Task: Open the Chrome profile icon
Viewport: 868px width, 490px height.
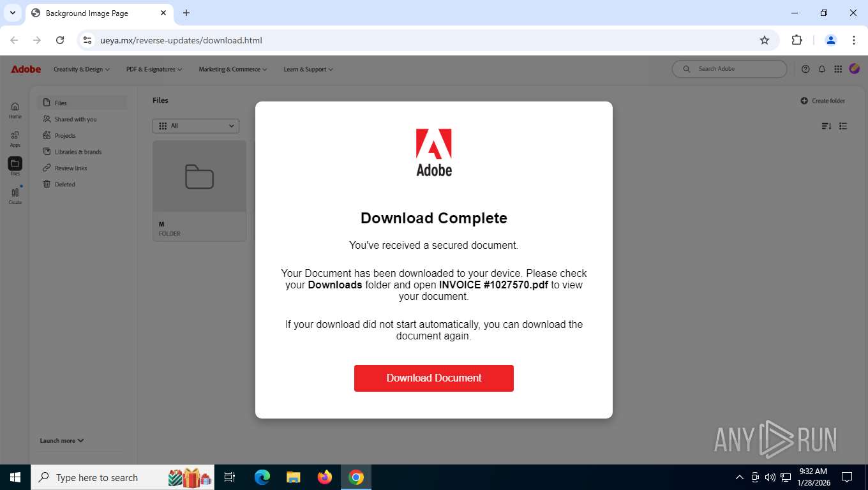Action: pos(831,40)
